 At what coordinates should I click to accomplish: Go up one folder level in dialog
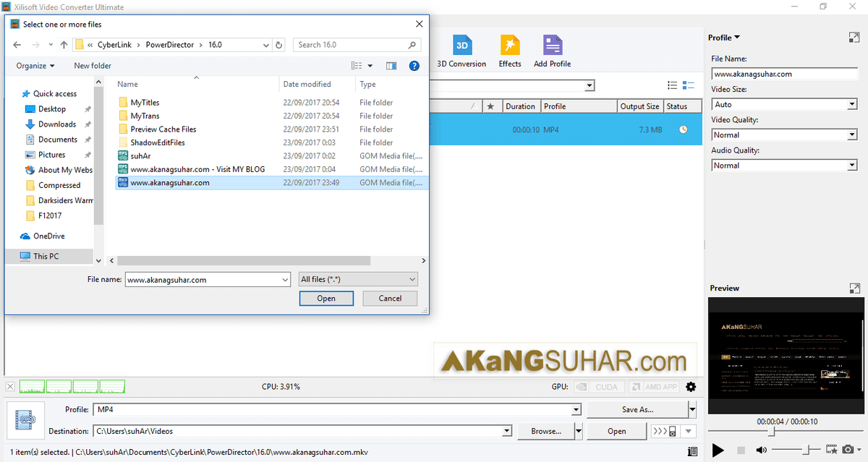64,45
